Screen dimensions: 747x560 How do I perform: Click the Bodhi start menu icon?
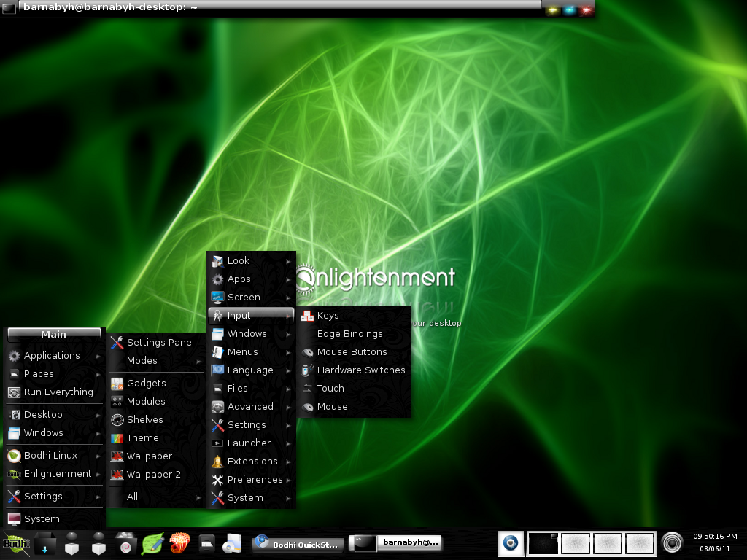tap(16, 543)
